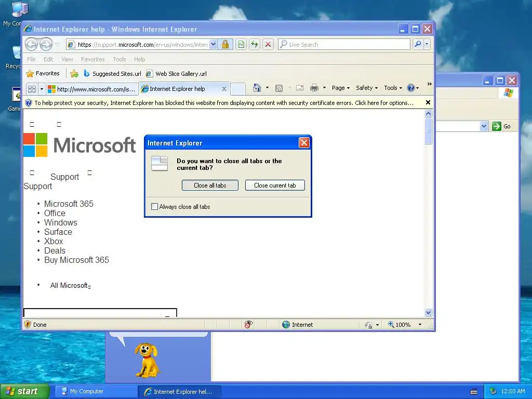Expand the Print dropdown arrow
The height and width of the screenshot is (399, 532).
point(324,88)
